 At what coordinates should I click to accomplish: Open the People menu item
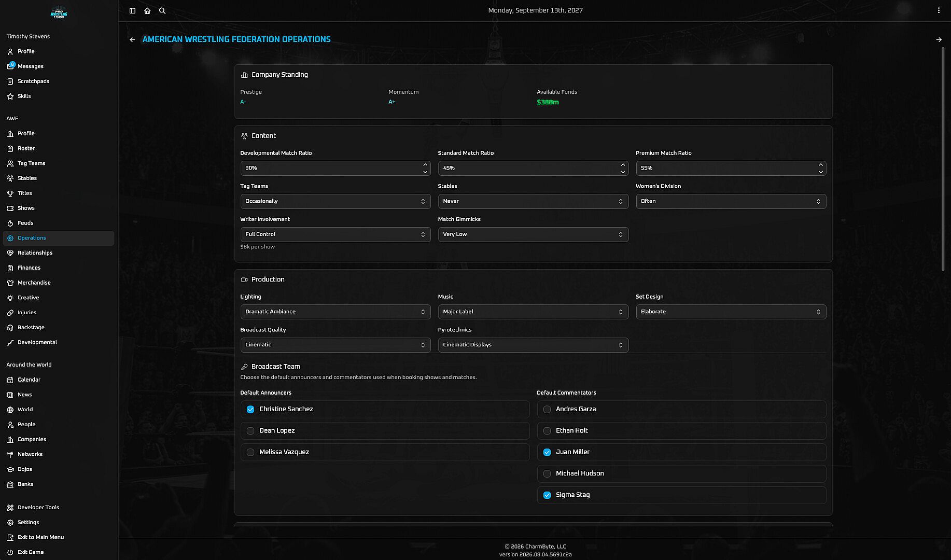[x=58, y=425]
